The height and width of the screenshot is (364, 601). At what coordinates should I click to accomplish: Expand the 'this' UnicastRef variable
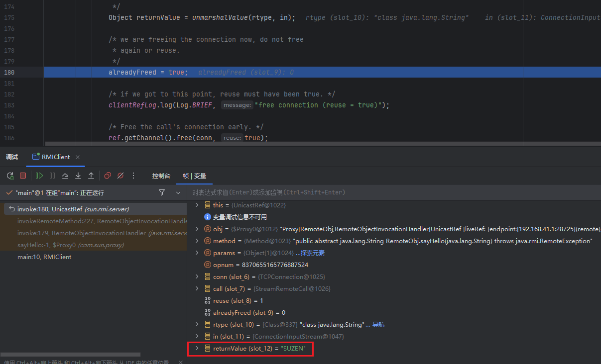(x=197, y=205)
